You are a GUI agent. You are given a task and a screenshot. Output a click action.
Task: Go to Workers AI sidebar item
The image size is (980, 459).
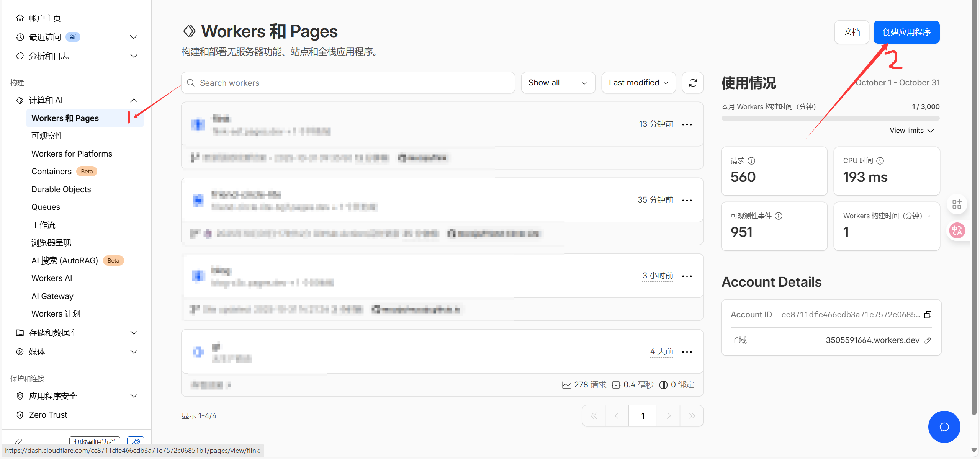pyautogui.click(x=52, y=278)
